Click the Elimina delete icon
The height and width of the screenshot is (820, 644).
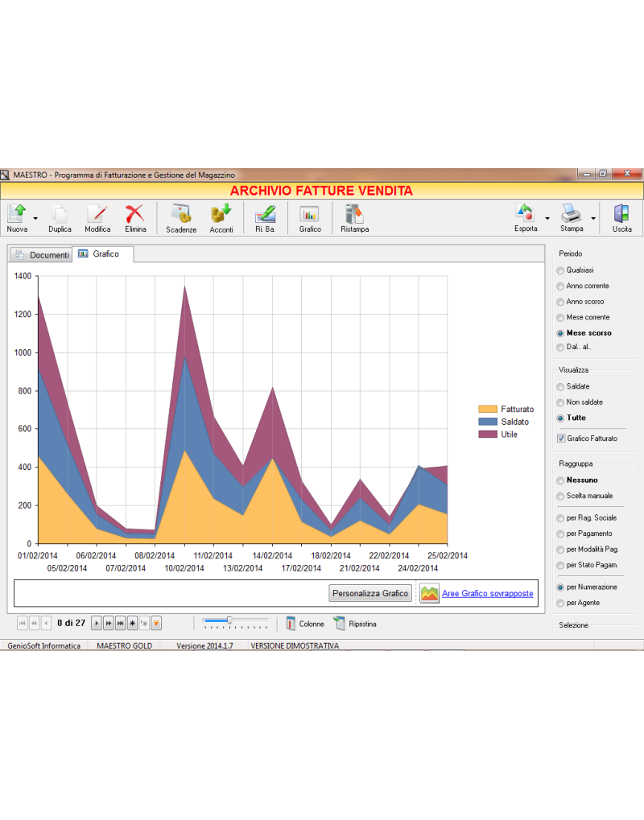(x=135, y=217)
